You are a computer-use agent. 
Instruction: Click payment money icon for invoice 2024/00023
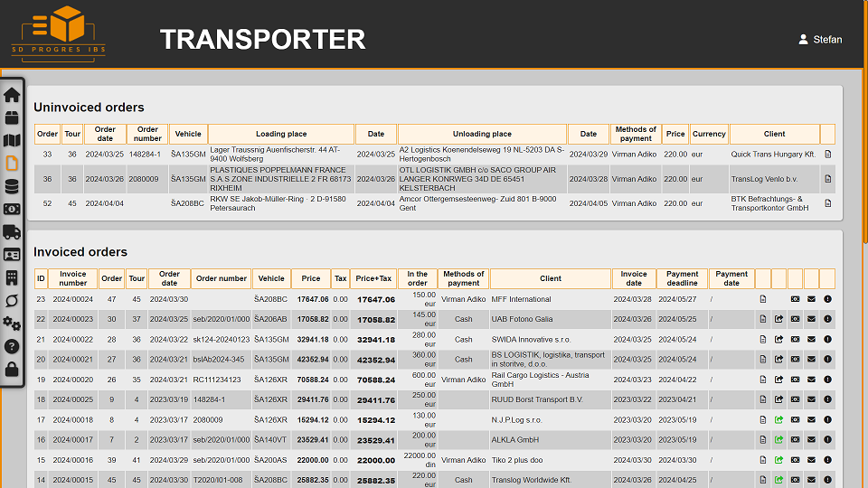click(795, 319)
